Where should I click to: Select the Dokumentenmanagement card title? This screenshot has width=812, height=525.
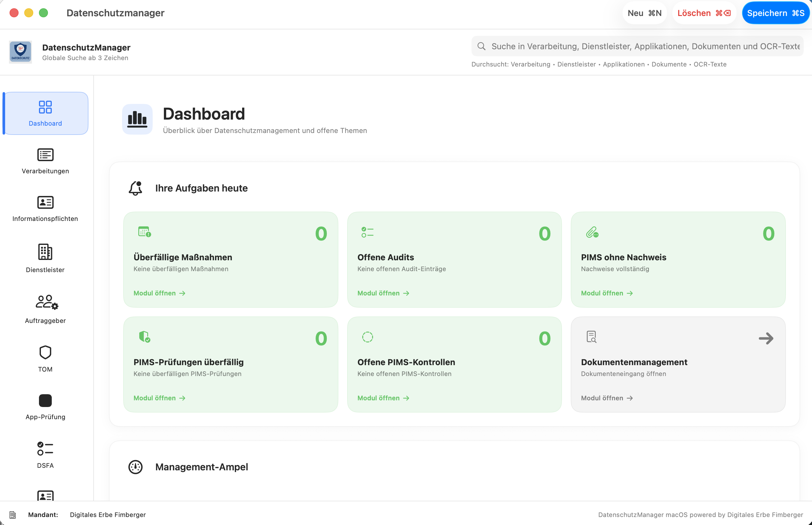pos(634,362)
